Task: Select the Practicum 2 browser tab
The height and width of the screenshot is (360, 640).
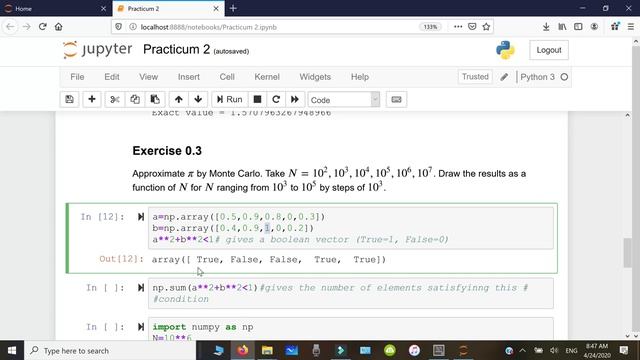Action: point(167,8)
